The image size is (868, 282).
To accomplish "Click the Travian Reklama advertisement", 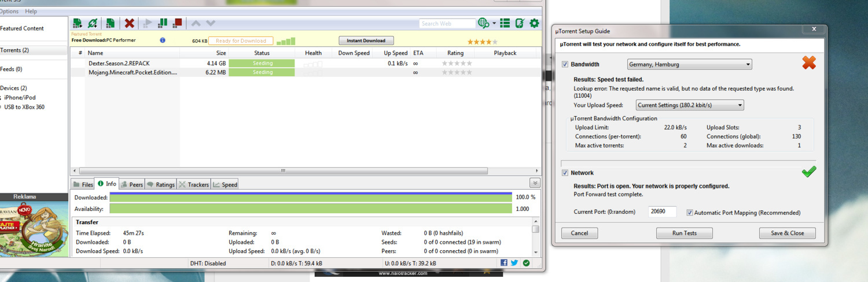I will (34, 228).
